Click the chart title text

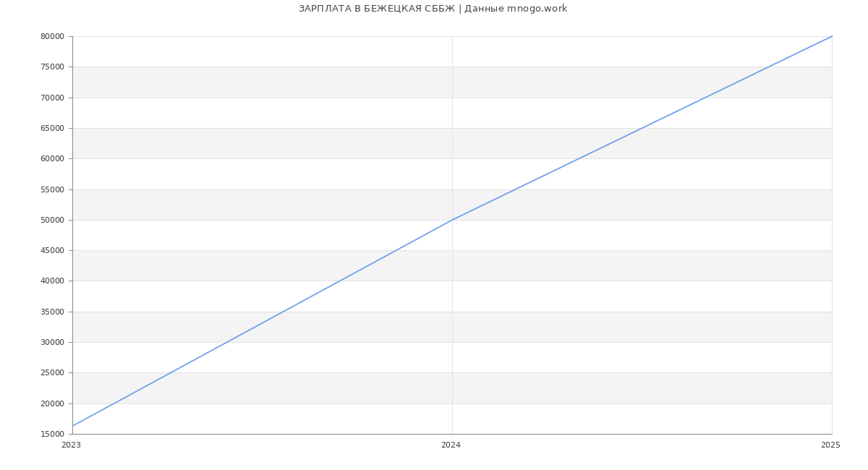point(433,9)
